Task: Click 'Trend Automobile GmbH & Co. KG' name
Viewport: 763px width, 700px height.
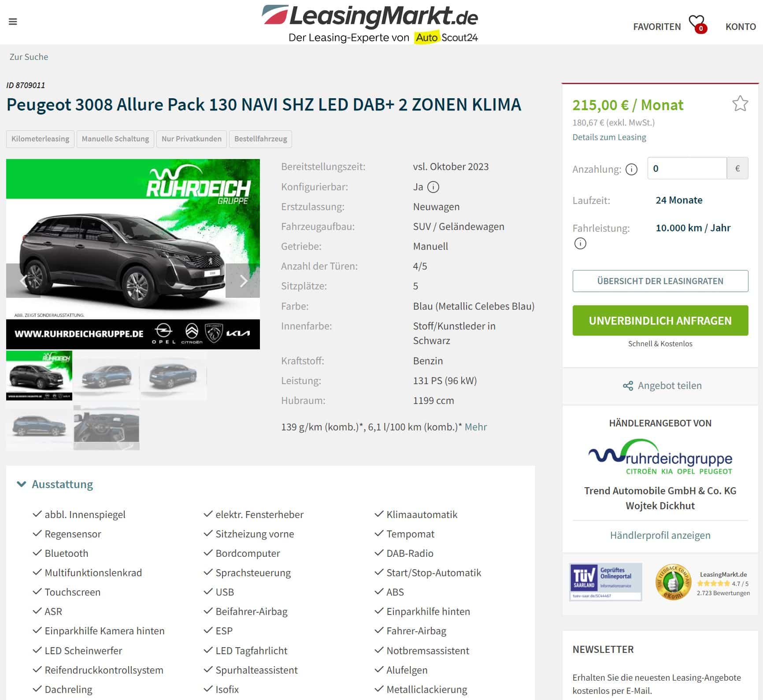Action: 660,491
